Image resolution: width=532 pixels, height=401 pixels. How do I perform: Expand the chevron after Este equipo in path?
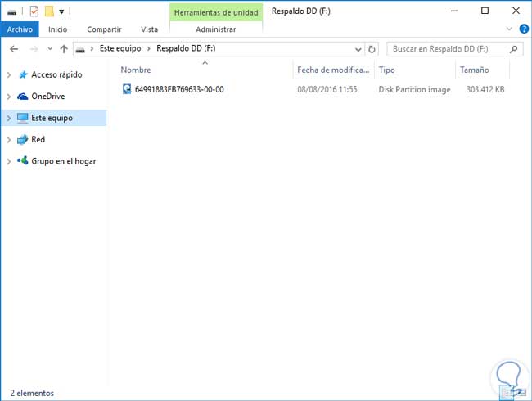coord(149,49)
